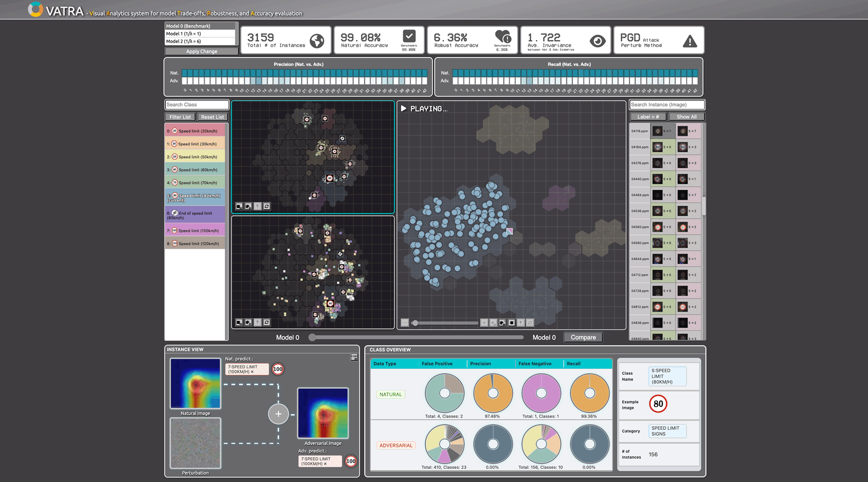The height and width of the screenshot is (482, 868).
Task: Click the stop square icon under animation view
Action: tap(512, 323)
